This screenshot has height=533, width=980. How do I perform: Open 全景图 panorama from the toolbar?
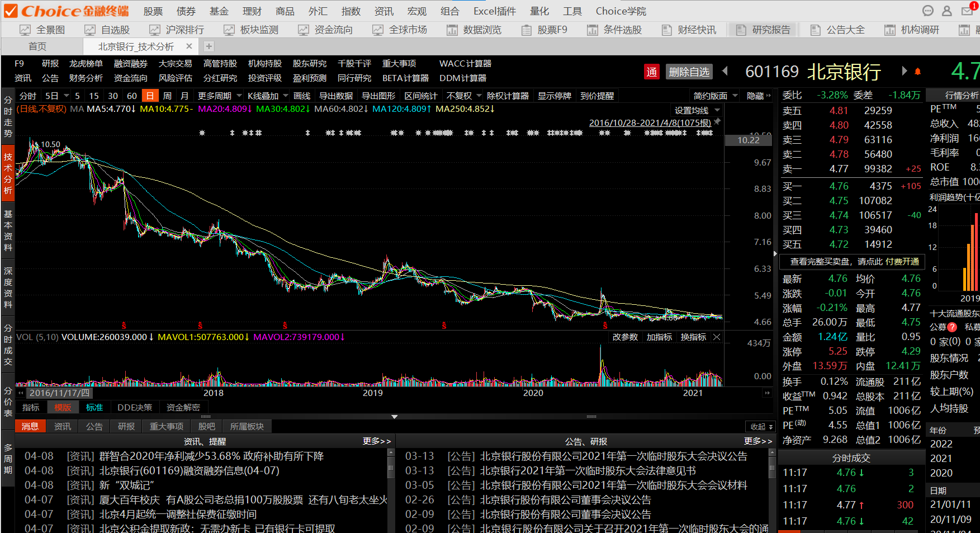point(42,30)
